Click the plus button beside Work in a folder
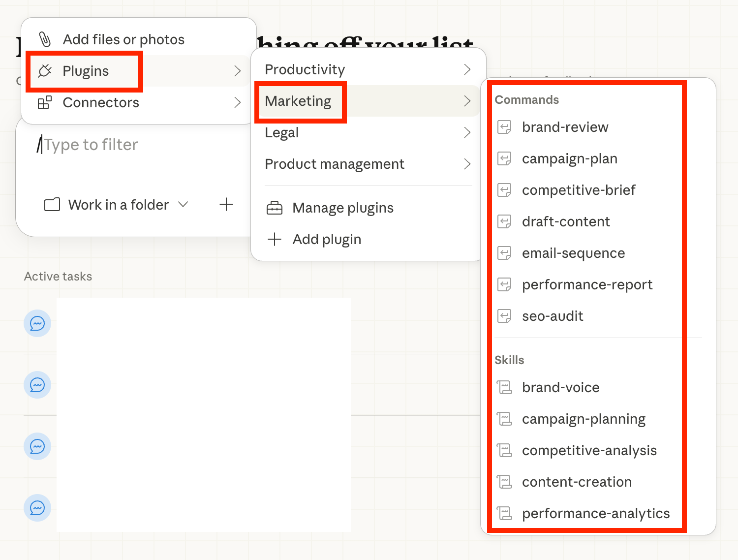 226,204
